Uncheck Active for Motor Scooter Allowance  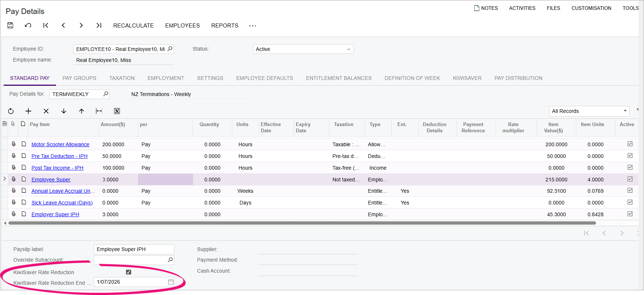630,144
